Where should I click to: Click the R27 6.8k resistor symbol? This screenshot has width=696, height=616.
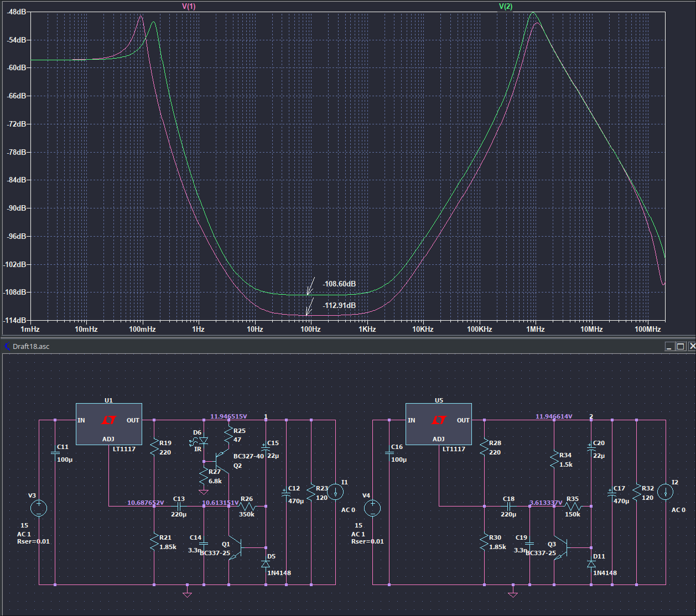point(204,477)
